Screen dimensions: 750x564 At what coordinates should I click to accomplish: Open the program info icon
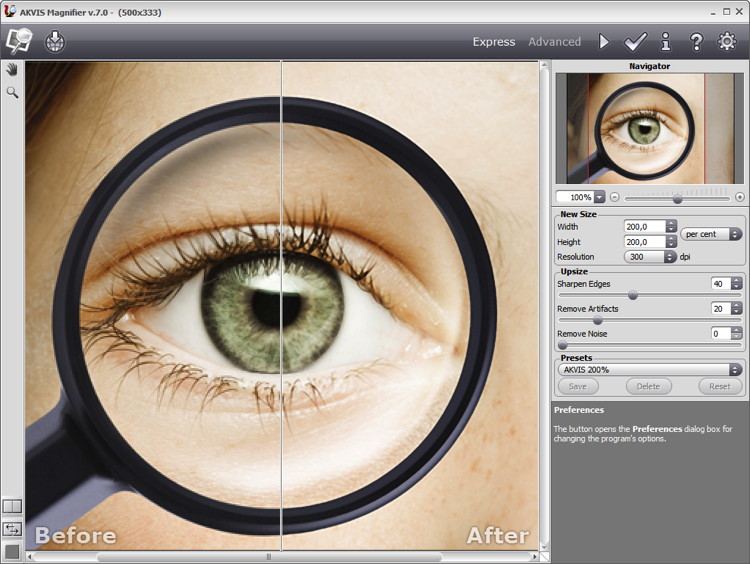pyautogui.click(x=666, y=42)
